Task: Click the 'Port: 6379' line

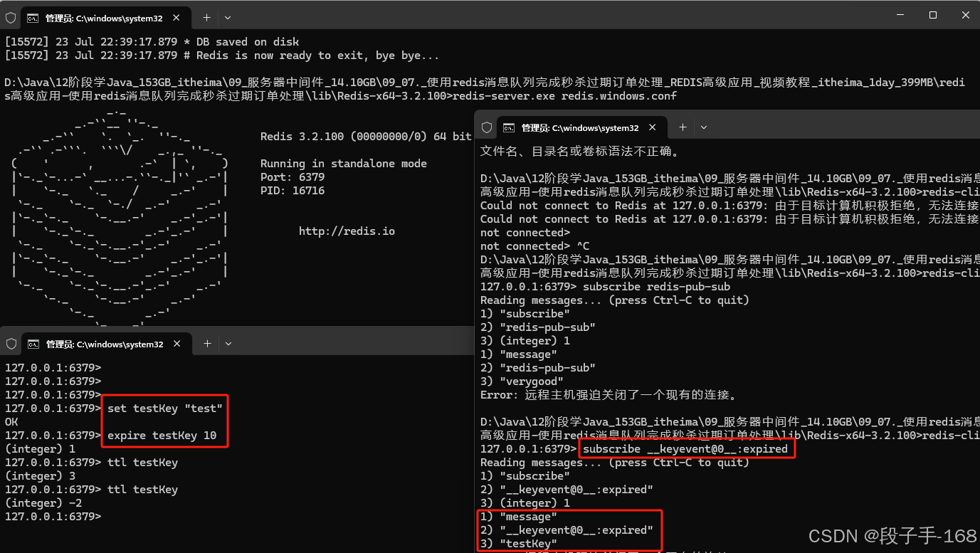Action: (x=293, y=177)
